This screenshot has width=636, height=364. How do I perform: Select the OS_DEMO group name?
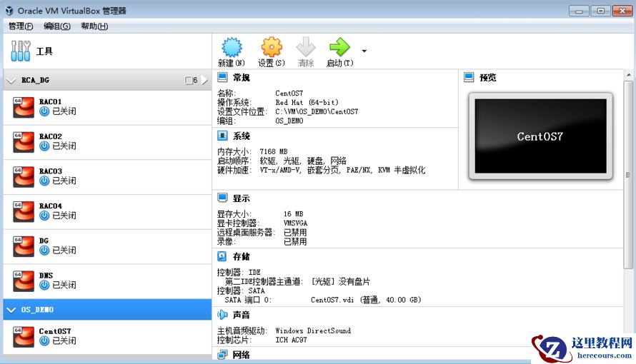pos(37,310)
